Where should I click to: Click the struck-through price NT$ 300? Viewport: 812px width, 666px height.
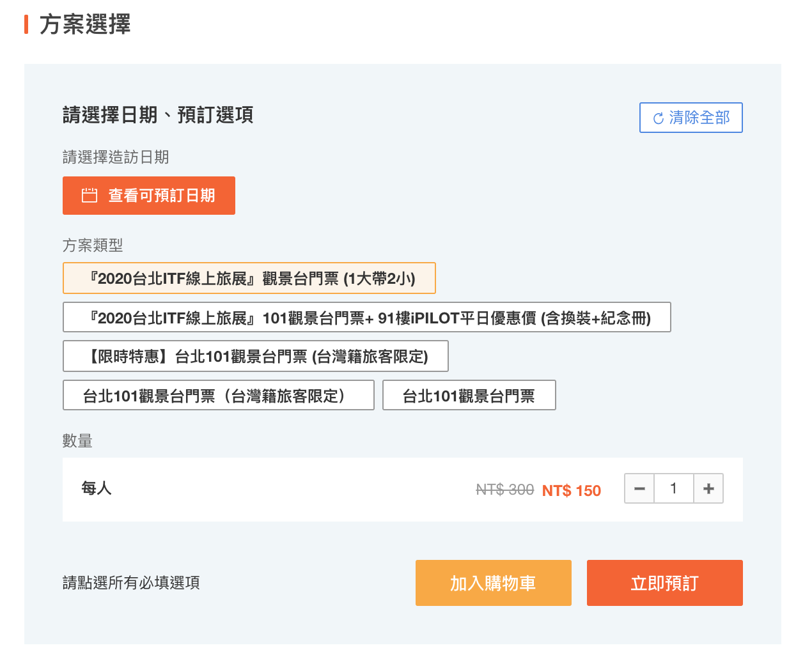click(505, 490)
